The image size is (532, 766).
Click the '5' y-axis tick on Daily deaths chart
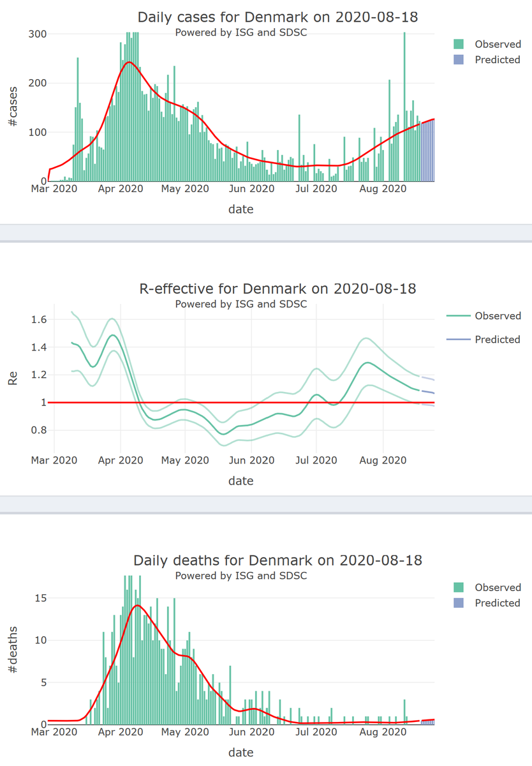point(43,683)
